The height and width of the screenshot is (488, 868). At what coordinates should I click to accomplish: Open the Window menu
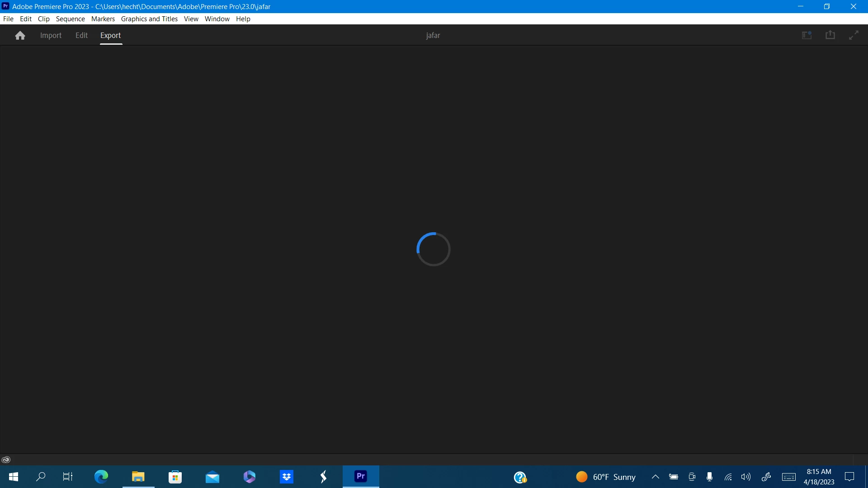(x=217, y=19)
